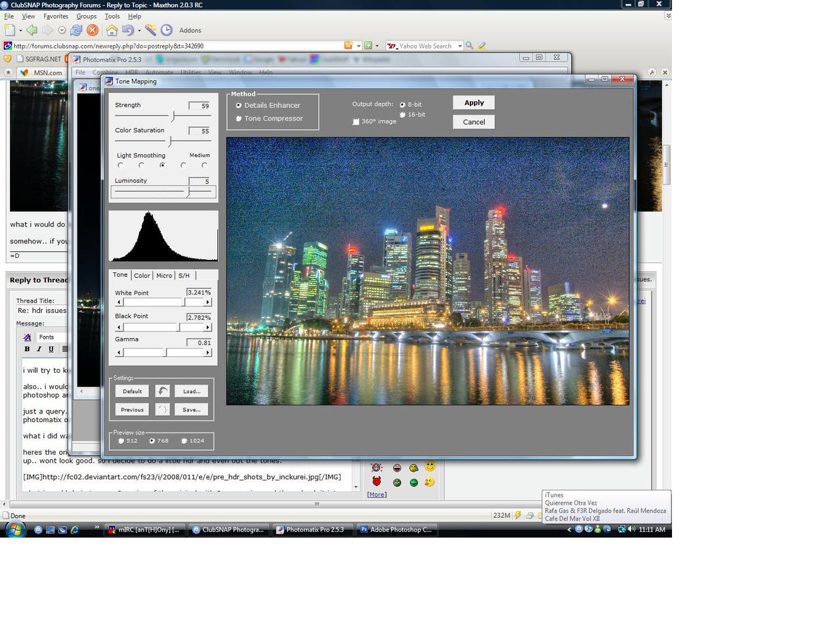840x630 pixels.
Task: Click the Save... settings button
Action: [192, 409]
